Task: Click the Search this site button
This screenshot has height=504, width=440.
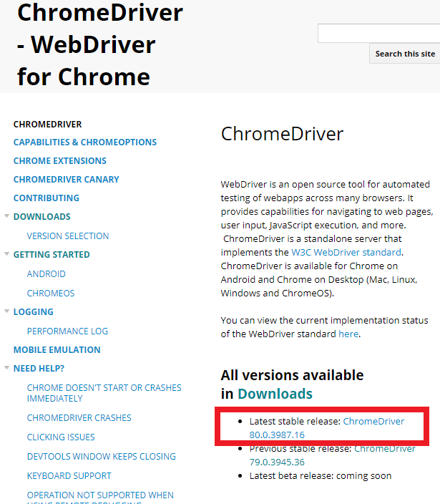Action: pyautogui.click(x=405, y=54)
